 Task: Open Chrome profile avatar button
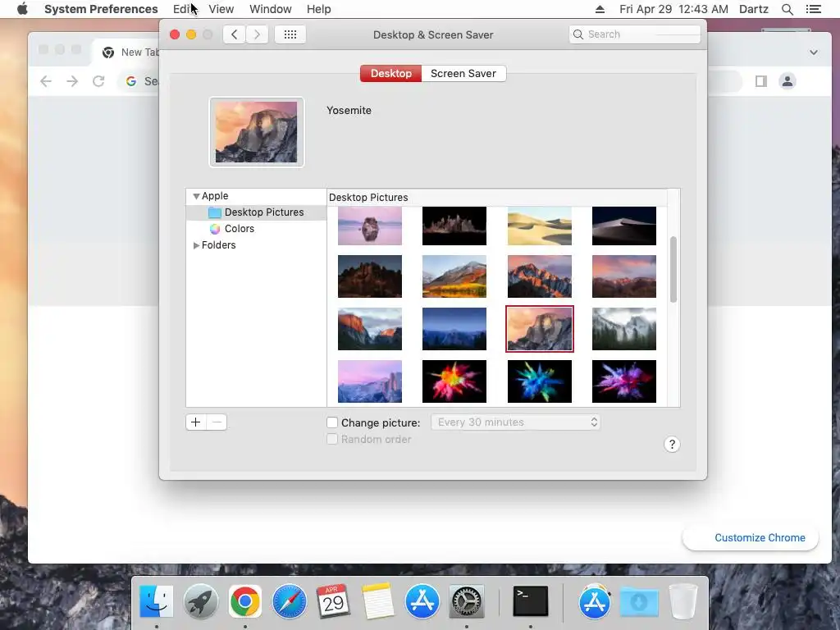click(x=787, y=81)
